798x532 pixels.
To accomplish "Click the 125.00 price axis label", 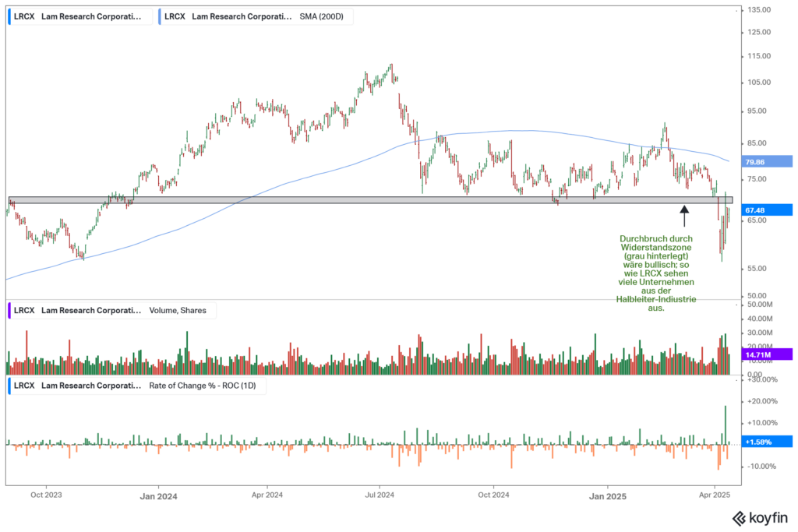I will tap(759, 32).
